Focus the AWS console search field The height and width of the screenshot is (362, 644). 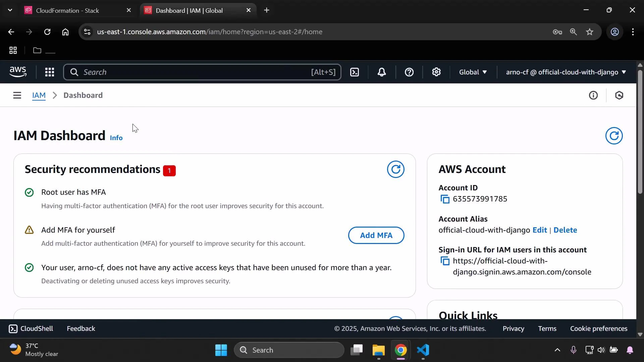point(201,72)
